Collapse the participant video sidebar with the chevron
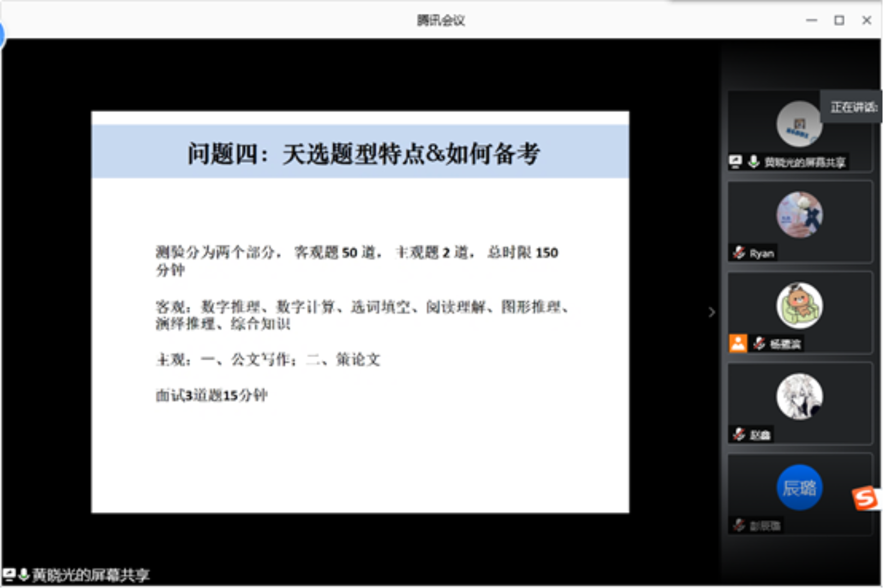The height and width of the screenshot is (588, 883). pyautogui.click(x=712, y=312)
